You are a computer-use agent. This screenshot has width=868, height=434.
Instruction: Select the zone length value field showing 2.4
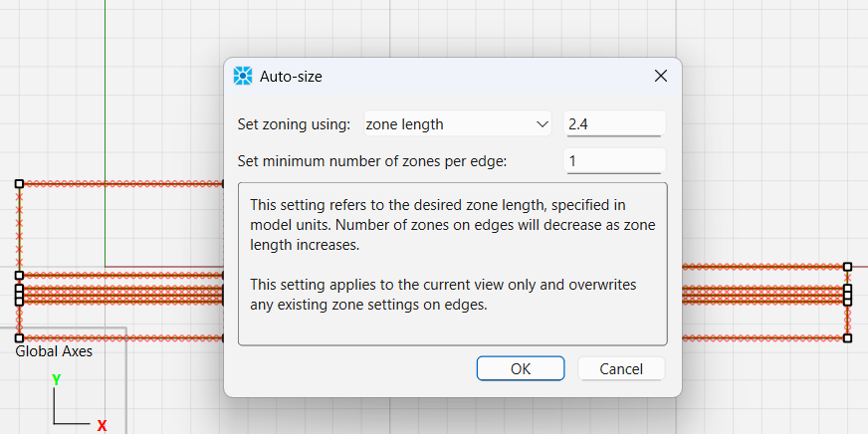click(x=614, y=124)
